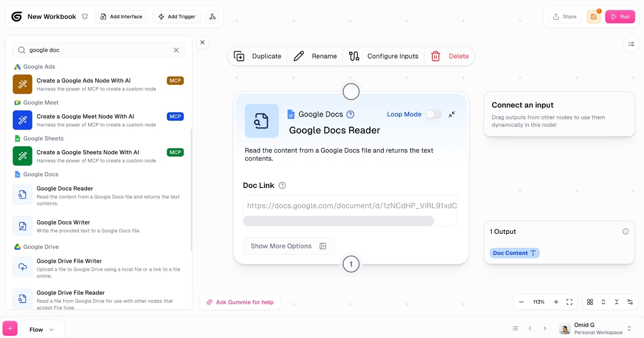
Task: Duplicate the selected node
Action: coord(258,56)
